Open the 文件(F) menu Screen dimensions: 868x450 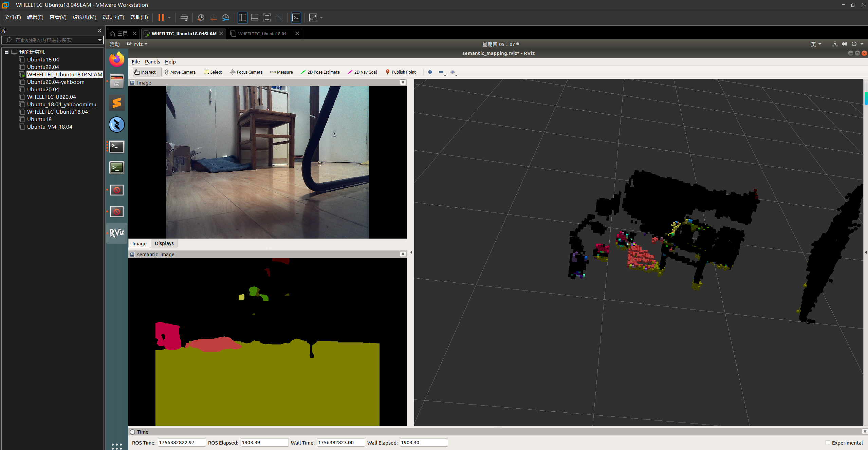point(13,17)
